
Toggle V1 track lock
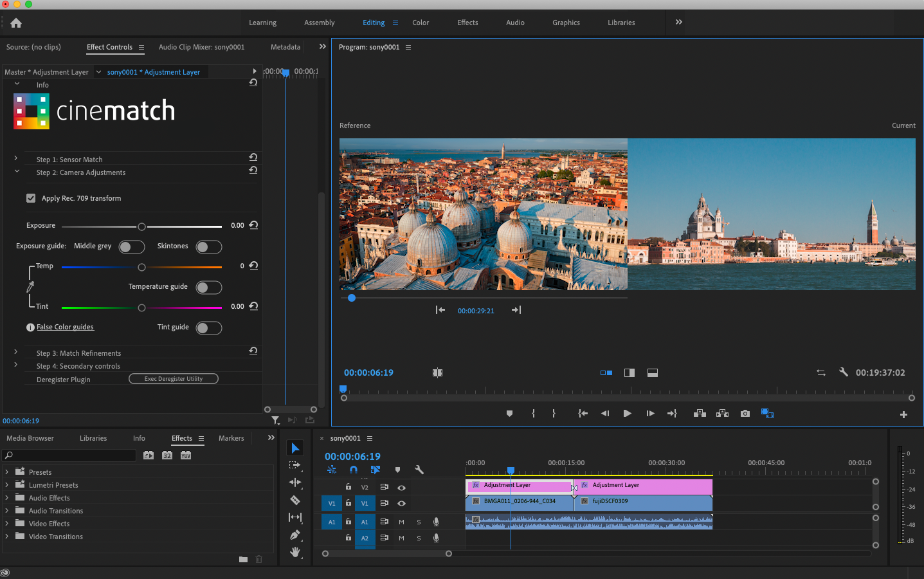point(349,503)
